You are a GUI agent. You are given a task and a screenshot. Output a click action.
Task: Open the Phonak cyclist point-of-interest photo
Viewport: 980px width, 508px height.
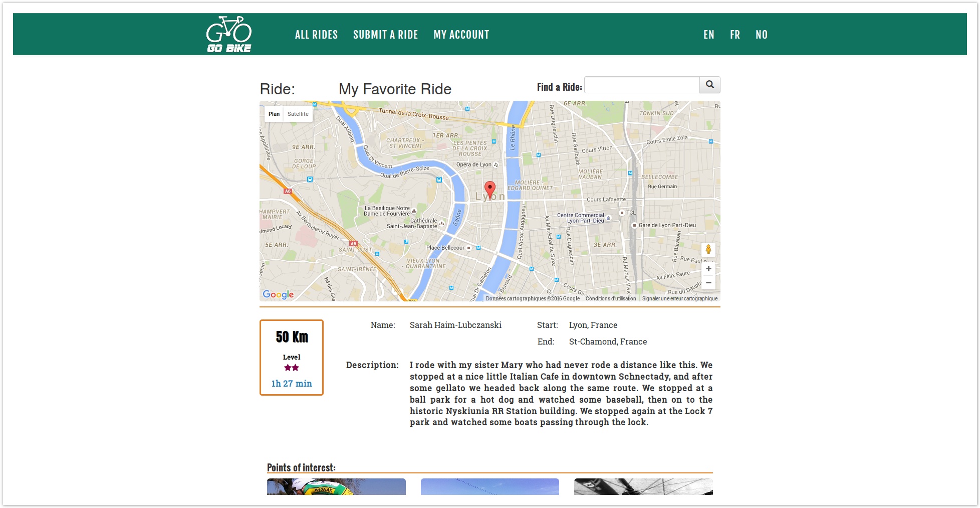(336, 486)
